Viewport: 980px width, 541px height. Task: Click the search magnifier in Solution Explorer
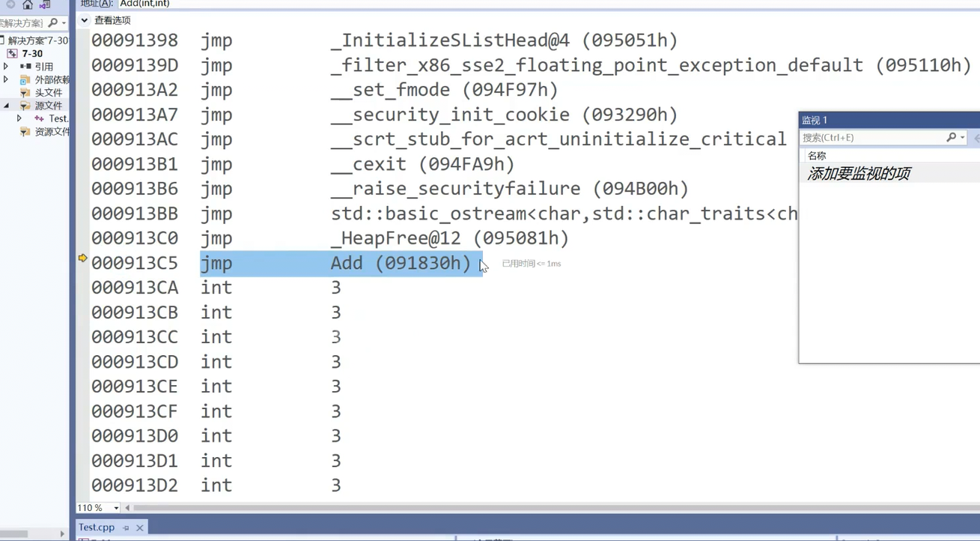click(x=52, y=23)
